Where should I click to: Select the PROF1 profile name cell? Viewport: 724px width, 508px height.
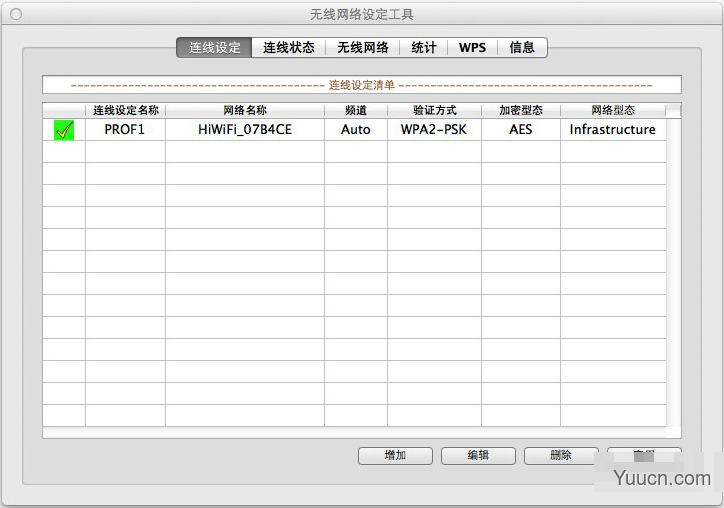125,130
